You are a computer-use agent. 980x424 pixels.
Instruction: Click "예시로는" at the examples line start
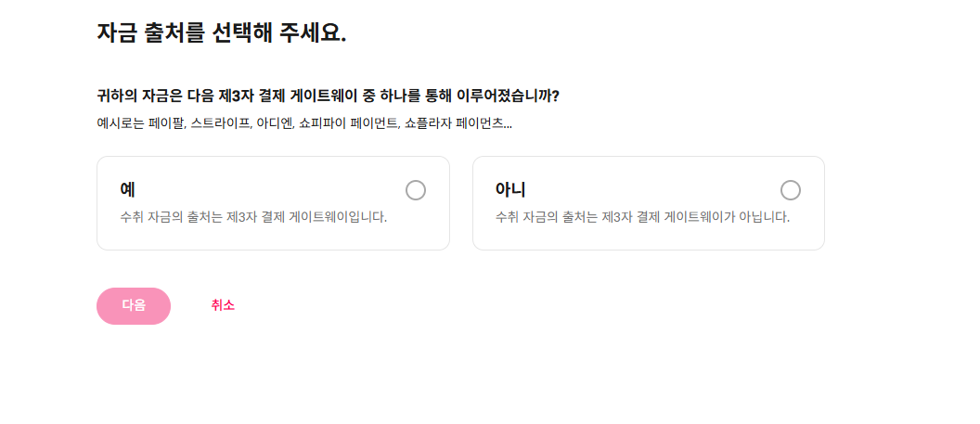120,122
